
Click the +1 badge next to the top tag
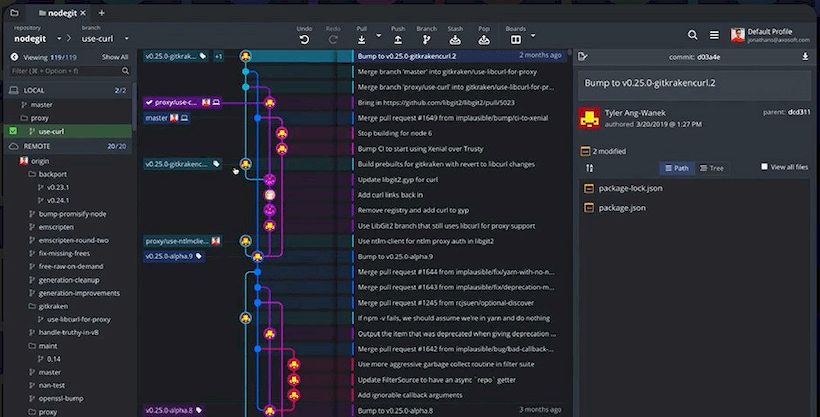coord(219,56)
